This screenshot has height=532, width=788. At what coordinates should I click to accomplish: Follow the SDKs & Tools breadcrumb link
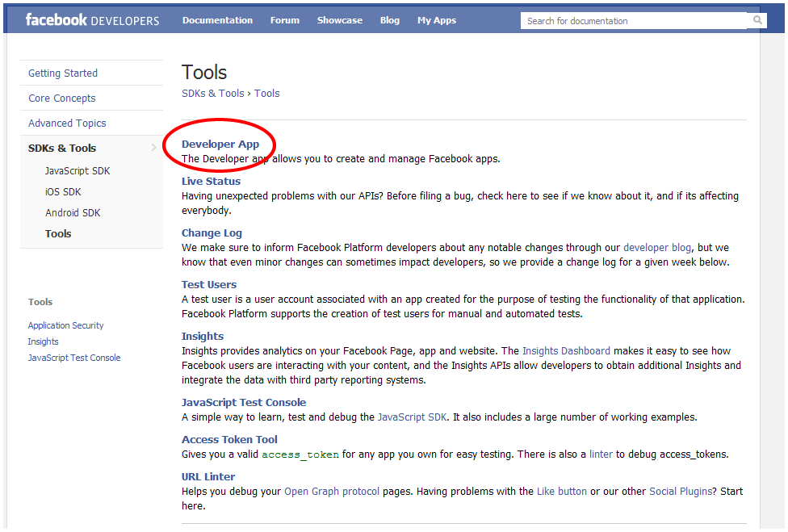pos(212,93)
